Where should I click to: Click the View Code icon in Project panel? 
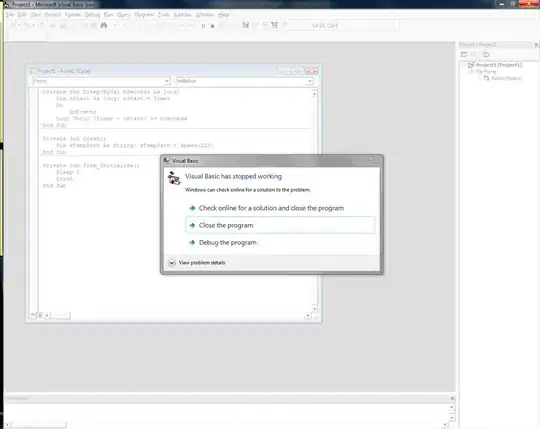pos(464,54)
